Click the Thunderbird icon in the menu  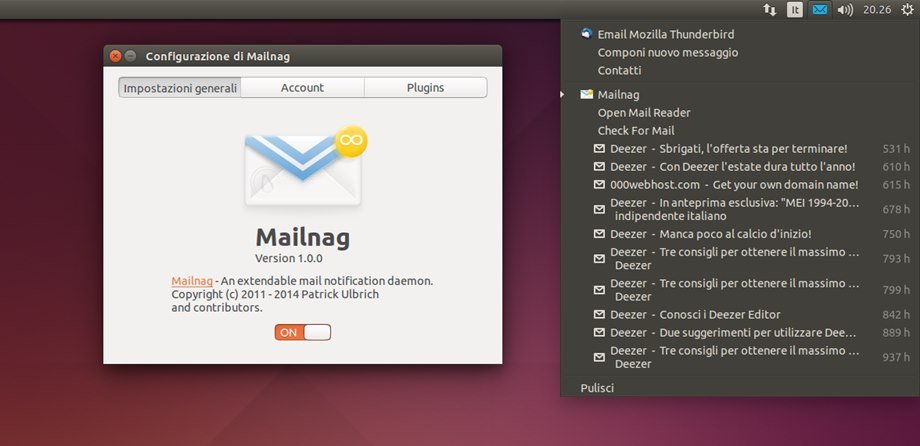click(585, 34)
